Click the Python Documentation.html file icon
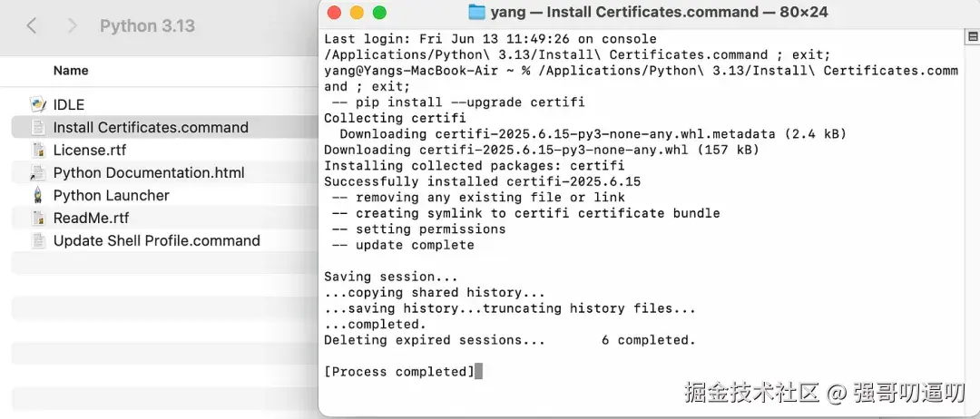The width and height of the screenshot is (980, 419). click(x=38, y=173)
